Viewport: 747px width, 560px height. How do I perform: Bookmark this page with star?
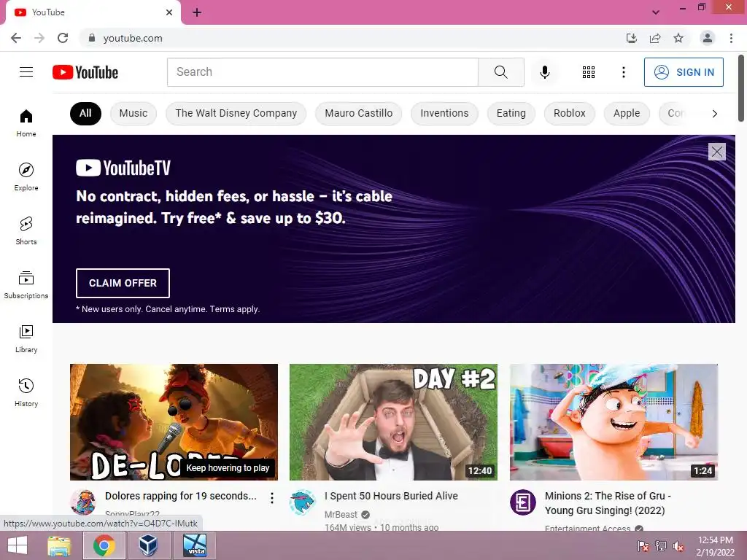[678, 38]
